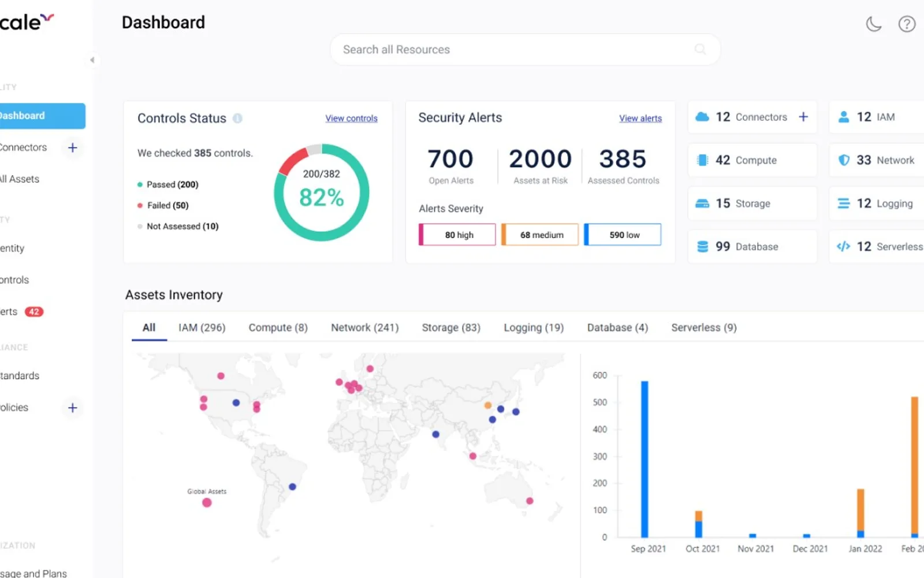
Task: Click the Storage drive icon
Action: 702,203
